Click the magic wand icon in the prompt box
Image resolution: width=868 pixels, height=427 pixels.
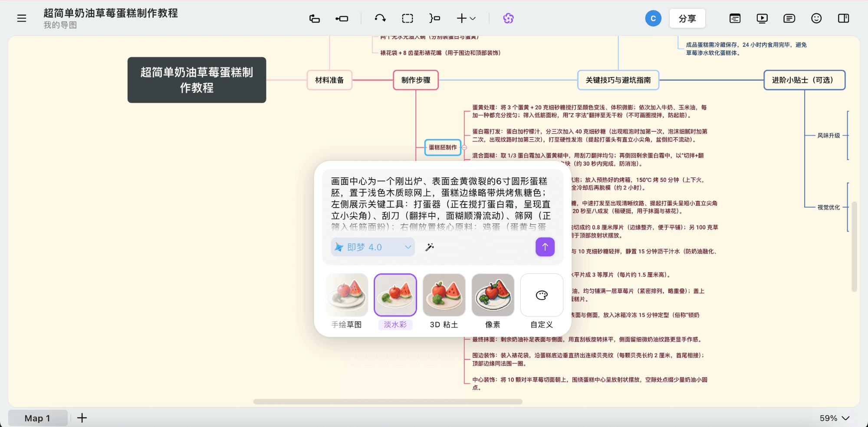point(430,247)
